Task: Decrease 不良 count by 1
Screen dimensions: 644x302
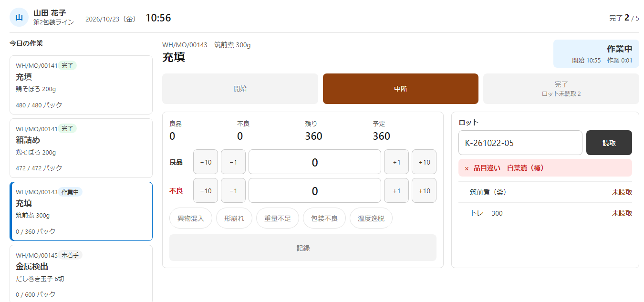Action: point(233,190)
